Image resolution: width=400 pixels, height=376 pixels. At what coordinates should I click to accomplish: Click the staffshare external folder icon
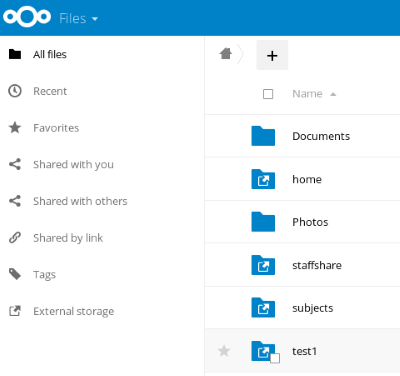(263, 265)
